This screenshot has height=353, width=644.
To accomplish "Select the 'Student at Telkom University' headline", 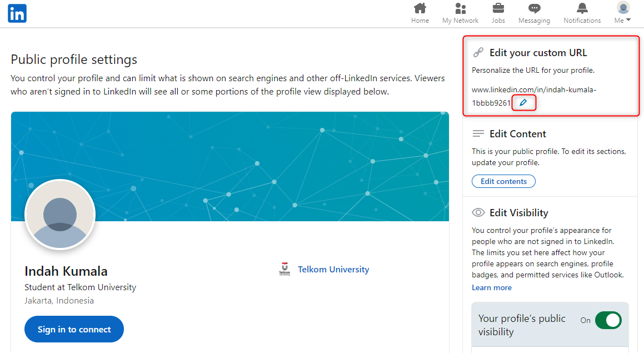I will point(81,287).
